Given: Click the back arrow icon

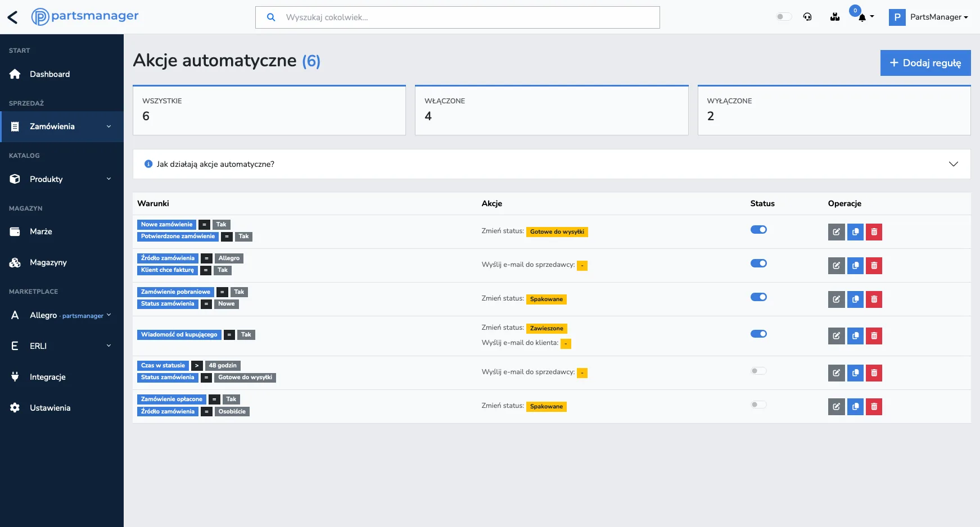Looking at the screenshot, I should pos(13,17).
